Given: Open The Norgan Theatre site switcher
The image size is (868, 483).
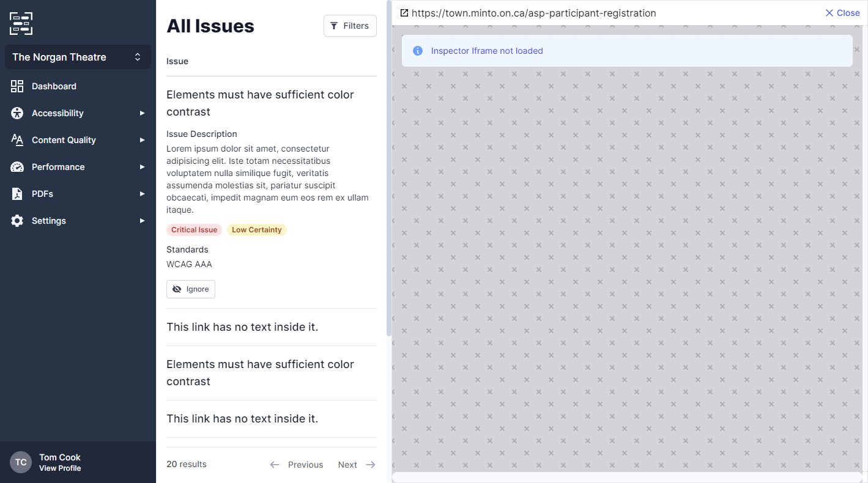Looking at the screenshot, I should coord(78,57).
